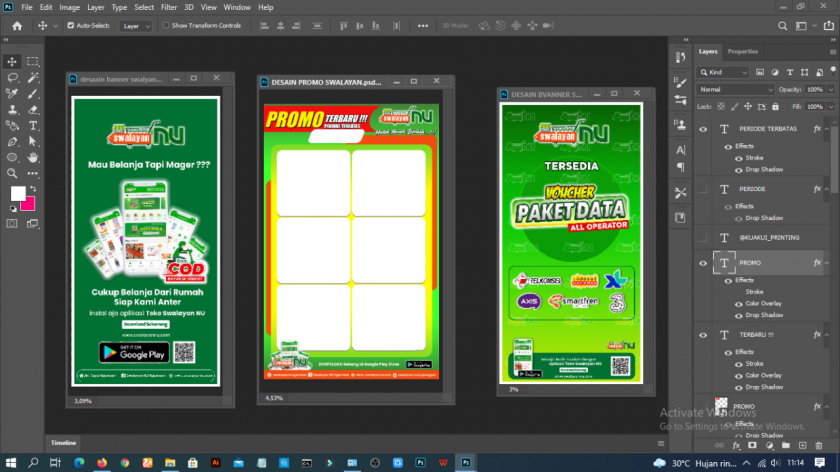Click the Edit in Quick Mask icon
The image size is (840, 472).
point(12,223)
